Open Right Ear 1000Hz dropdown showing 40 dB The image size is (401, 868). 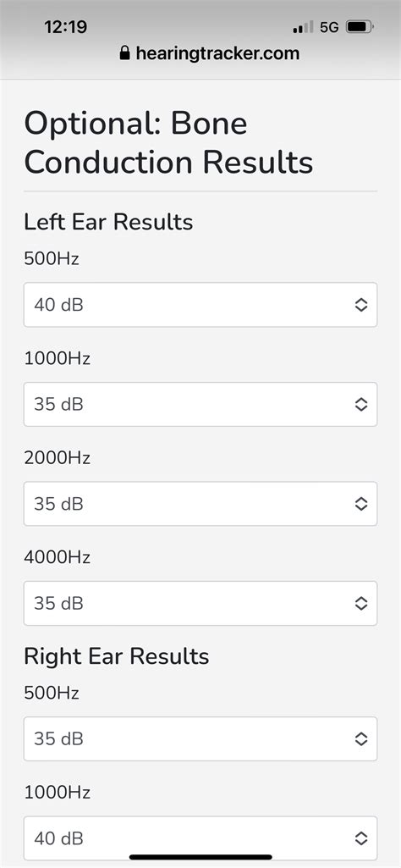(x=200, y=838)
